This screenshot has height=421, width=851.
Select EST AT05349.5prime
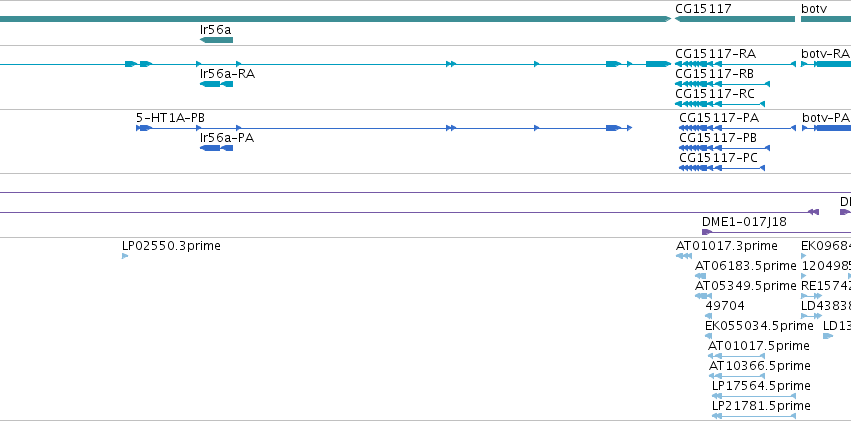(x=703, y=296)
